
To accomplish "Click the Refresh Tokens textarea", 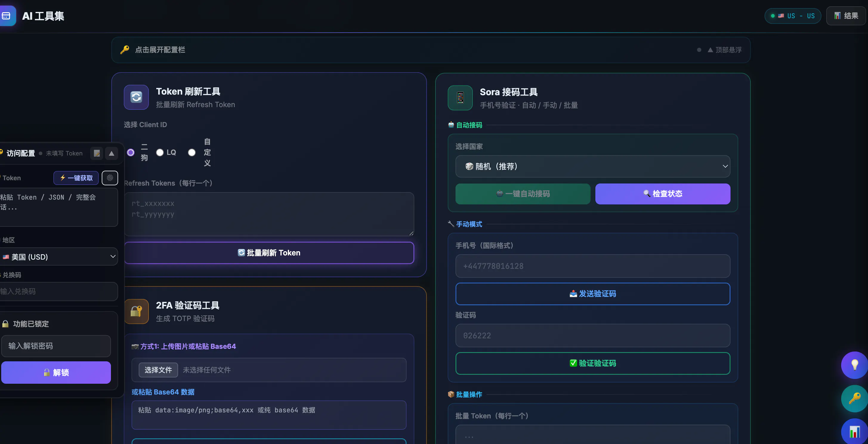I will pyautogui.click(x=269, y=214).
